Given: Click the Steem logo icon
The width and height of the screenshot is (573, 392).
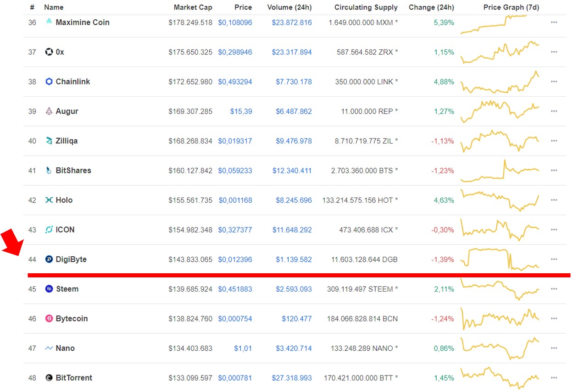Looking at the screenshot, I should (49, 289).
